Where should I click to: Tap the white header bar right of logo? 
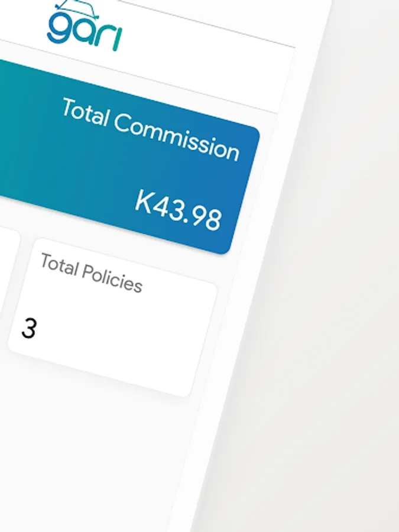(207, 59)
